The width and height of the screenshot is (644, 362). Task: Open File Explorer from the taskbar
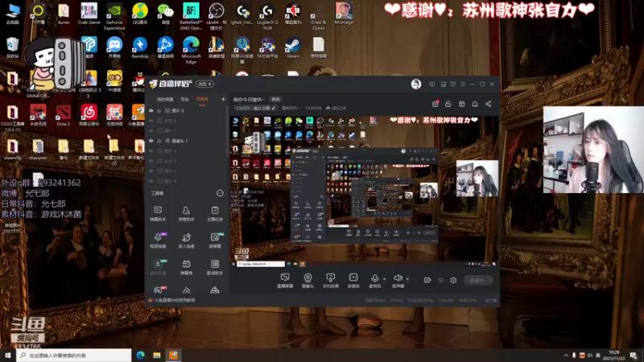[157, 356]
